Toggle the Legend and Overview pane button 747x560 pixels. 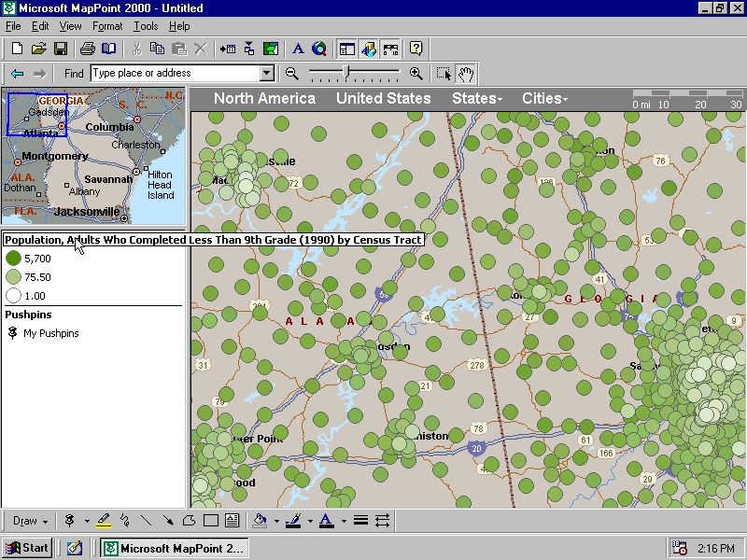point(346,49)
